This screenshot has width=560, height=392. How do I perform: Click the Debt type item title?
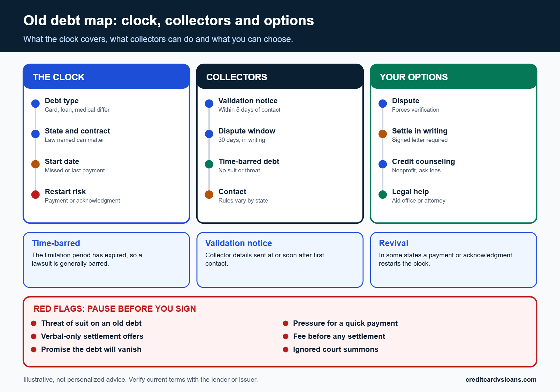[x=62, y=101]
